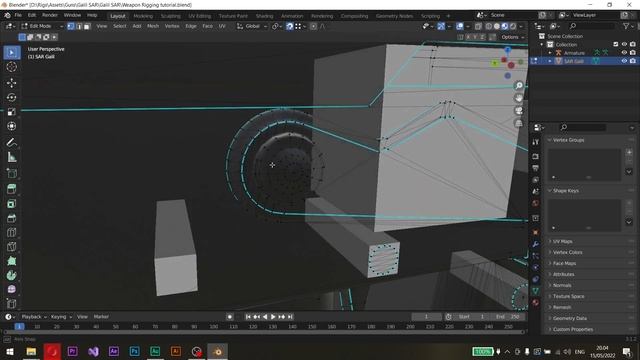Select the Add Cube tool
The width and height of the screenshot is (640, 360).
(11, 173)
